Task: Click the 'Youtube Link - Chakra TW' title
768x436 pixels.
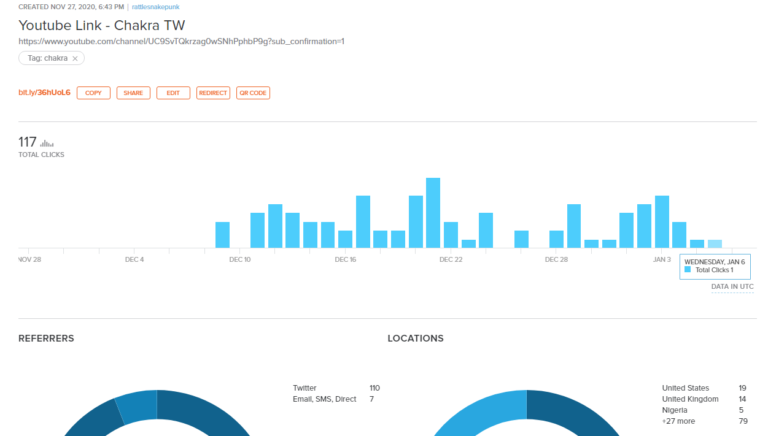Action: [x=102, y=25]
